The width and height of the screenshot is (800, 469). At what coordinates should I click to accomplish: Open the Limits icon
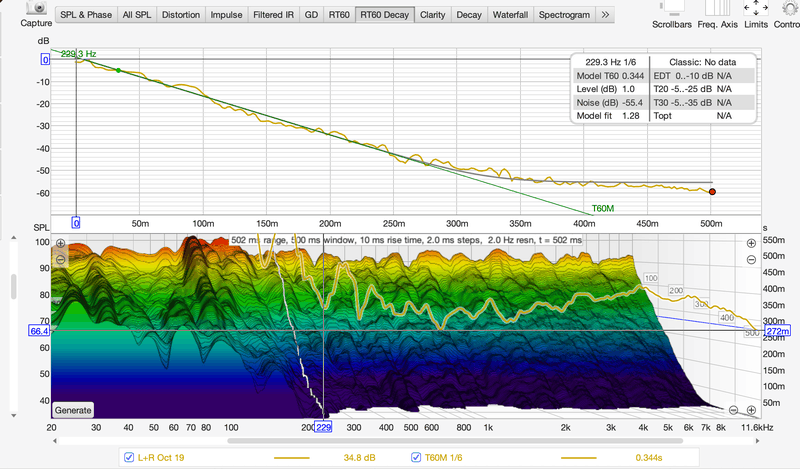756,8
